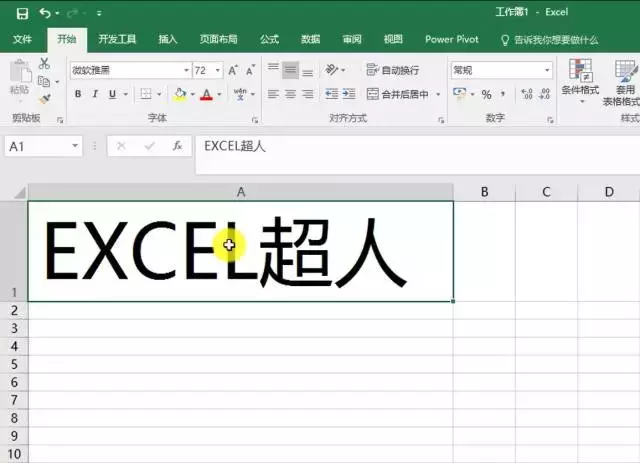The height and width of the screenshot is (463, 640).
Task: Click the 告诉我你想要做什么 search box
Action: (549, 40)
